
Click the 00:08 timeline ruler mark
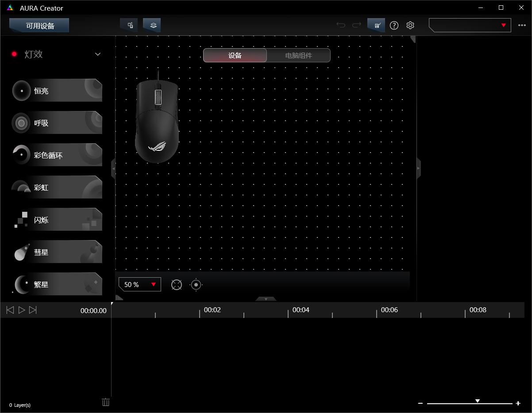(x=478, y=310)
